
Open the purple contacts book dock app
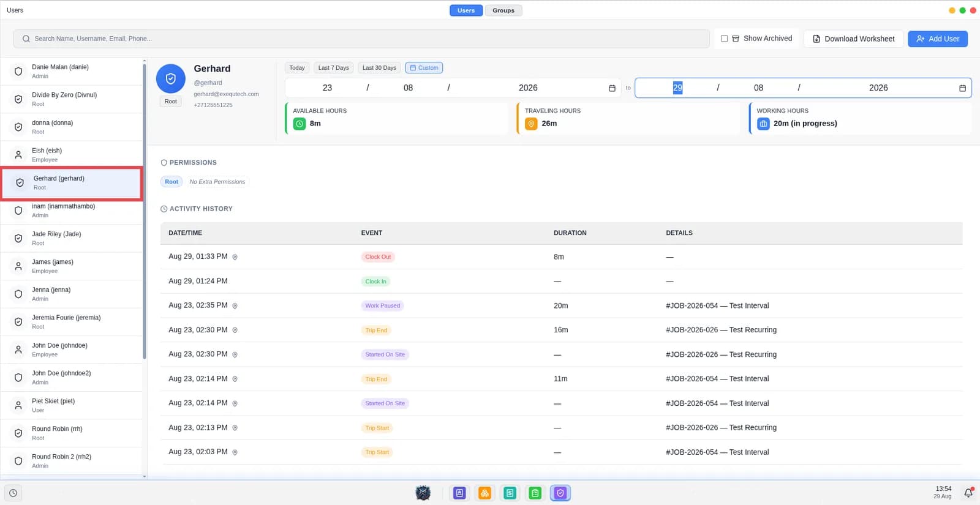coord(459,493)
